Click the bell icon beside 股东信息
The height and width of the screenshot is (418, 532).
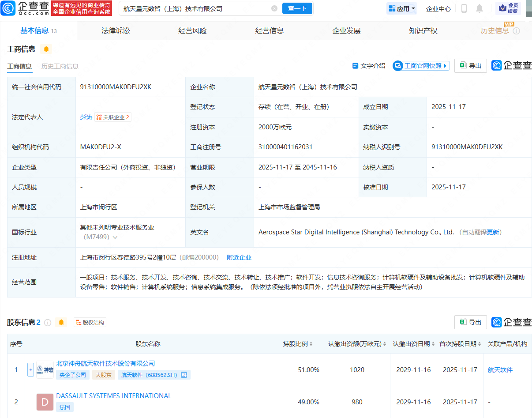click(61, 322)
